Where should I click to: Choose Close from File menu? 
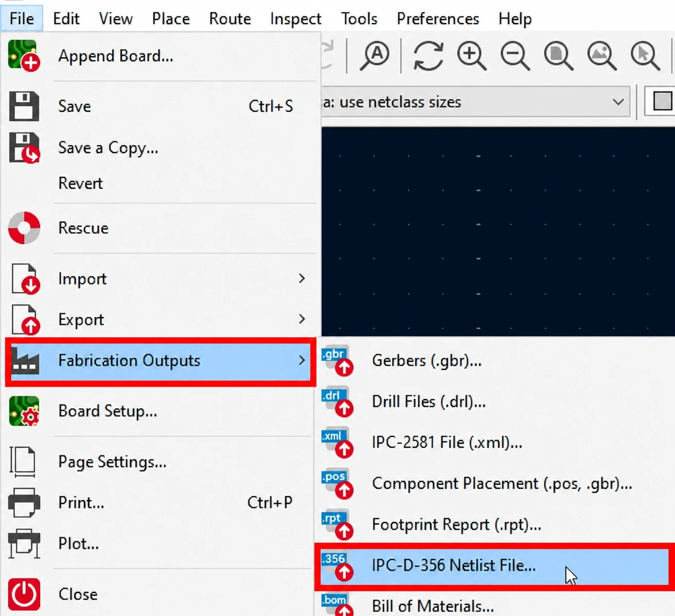point(78,594)
